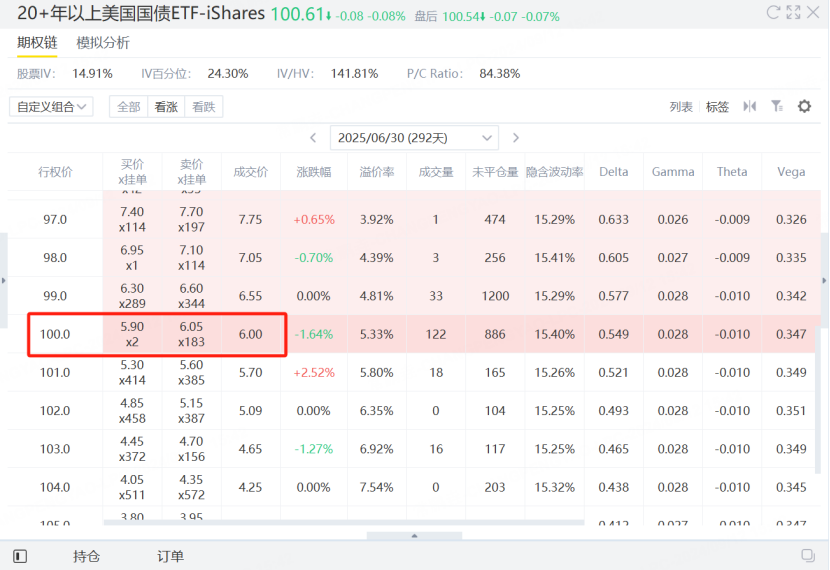Screen dimensions: 830x570
Task: Click the ask price 6.05 x183
Action: [192, 334]
